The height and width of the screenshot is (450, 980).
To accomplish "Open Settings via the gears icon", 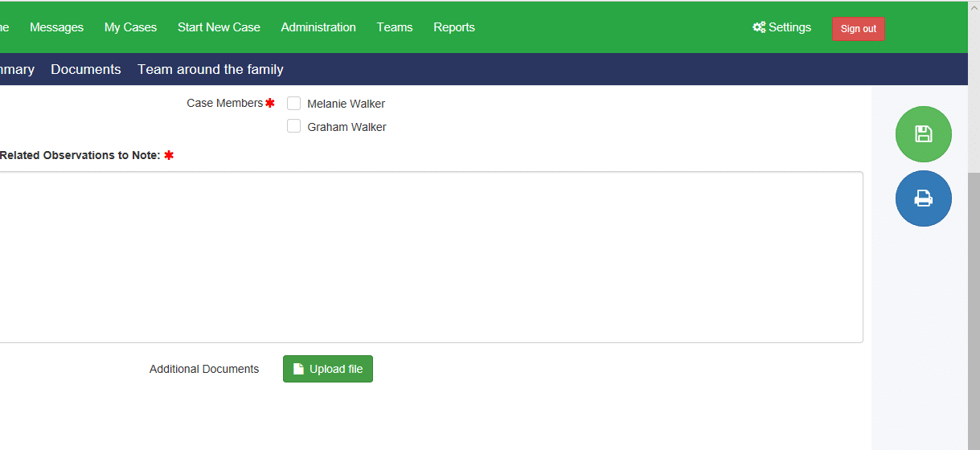I will [759, 27].
